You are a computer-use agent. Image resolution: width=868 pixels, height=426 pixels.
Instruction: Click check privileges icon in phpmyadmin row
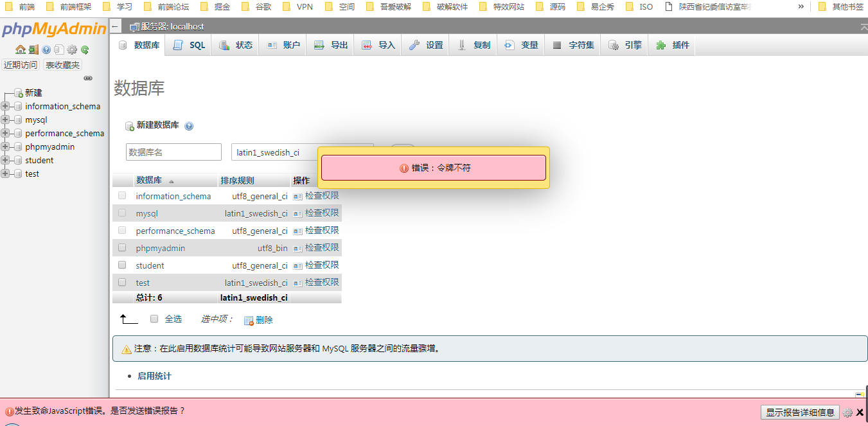[298, 248]
